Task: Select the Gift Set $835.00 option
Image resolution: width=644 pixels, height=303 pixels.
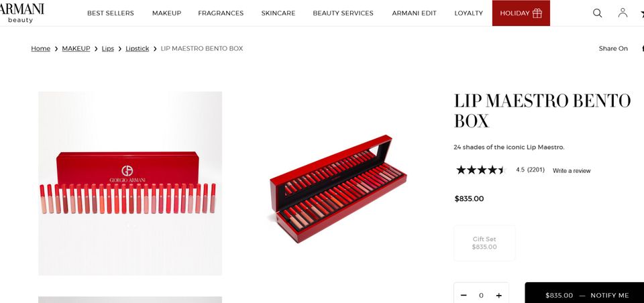Action: pos(484,243)
